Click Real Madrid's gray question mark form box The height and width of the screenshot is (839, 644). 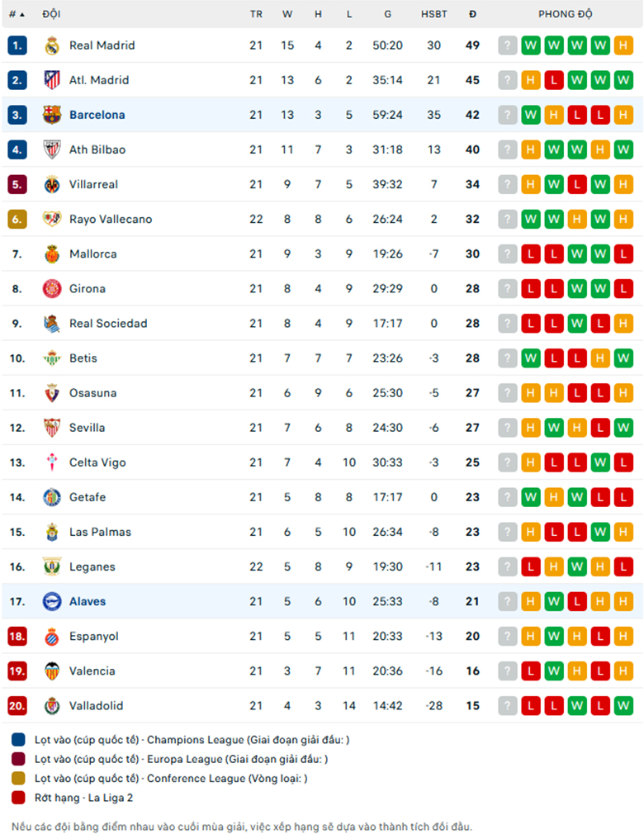pos(507,45)
